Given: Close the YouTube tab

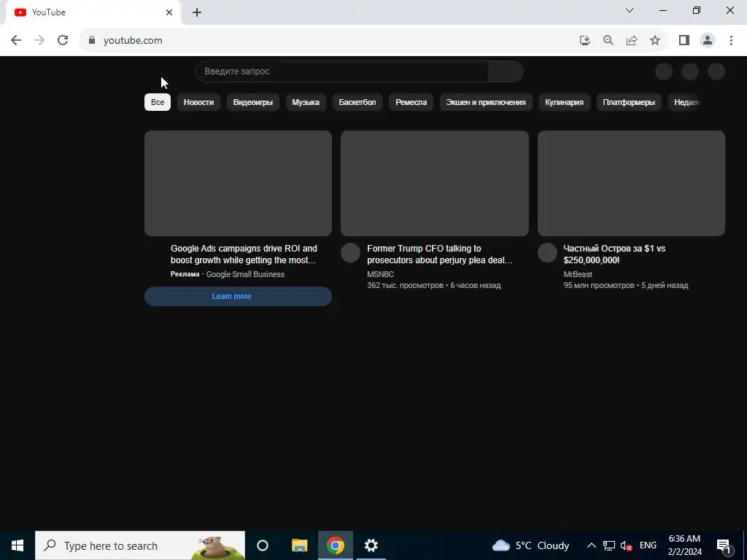Looking at the screenshot, I should point(169,12).
